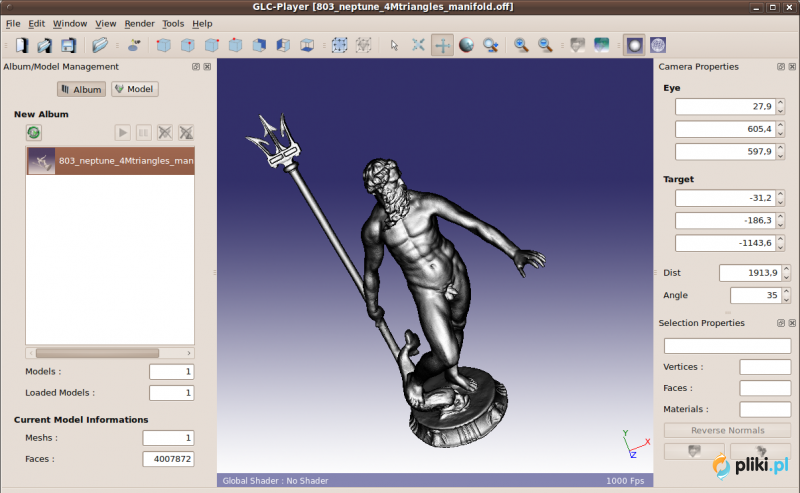Select the 803_neptune model in album list
This screenshot has height=493, width=800.
110,161
